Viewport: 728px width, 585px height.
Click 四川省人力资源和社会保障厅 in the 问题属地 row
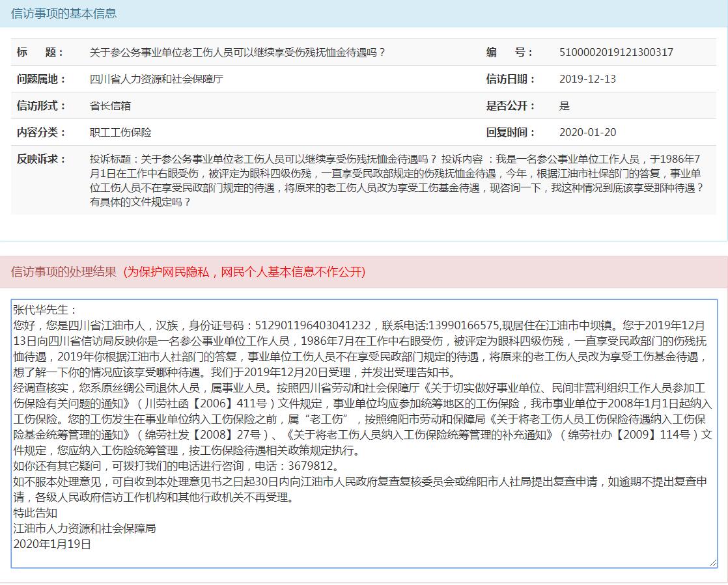click(156, 79)
